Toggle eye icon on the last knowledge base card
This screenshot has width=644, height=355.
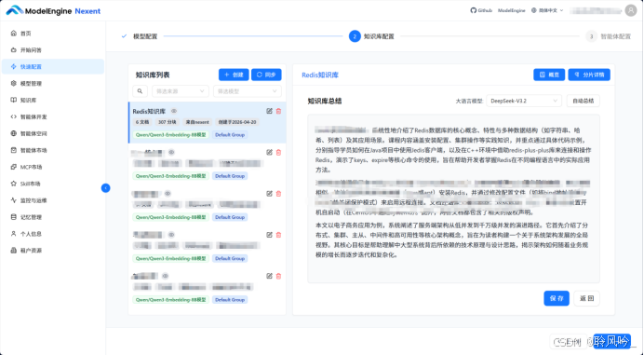(165, 276)
